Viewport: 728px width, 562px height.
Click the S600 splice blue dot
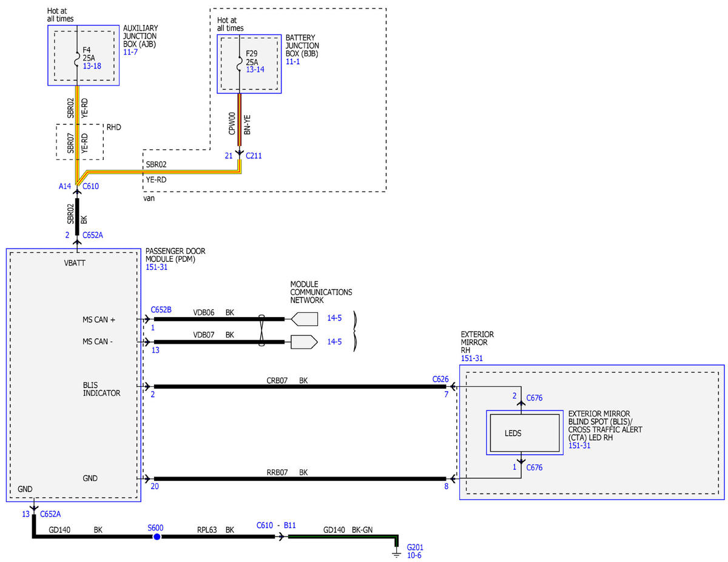(157, 537)
